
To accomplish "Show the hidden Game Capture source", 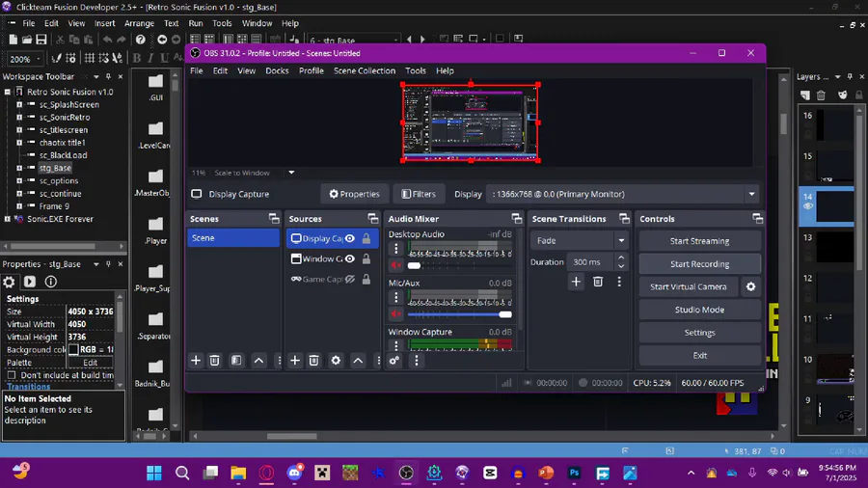I will pyautogui.click(x=350, y=280).
